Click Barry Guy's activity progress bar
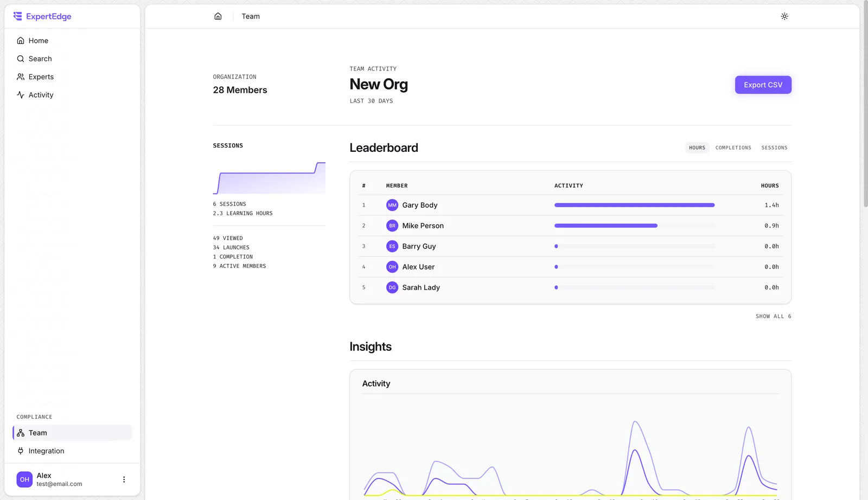This screenshot has height=500, width=868. click(x=634, y=246)
